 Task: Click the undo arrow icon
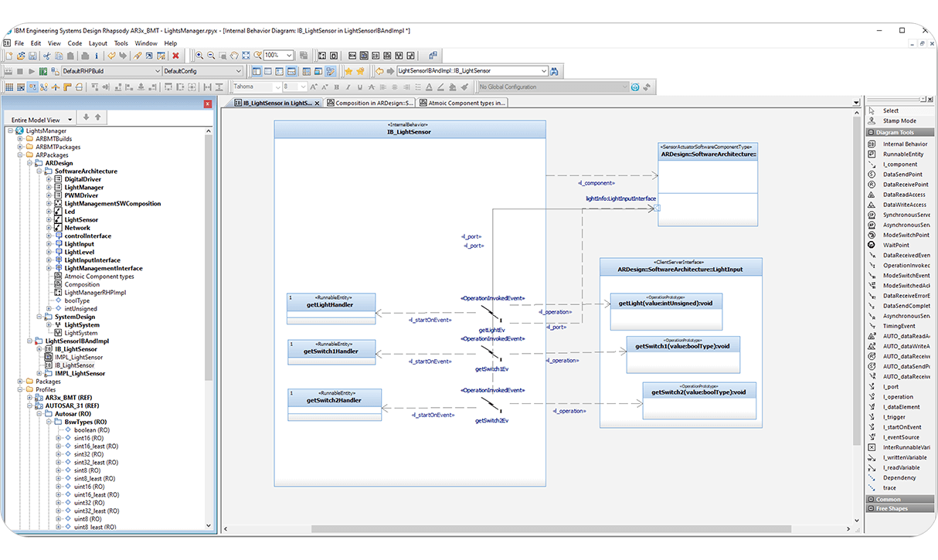111,56
